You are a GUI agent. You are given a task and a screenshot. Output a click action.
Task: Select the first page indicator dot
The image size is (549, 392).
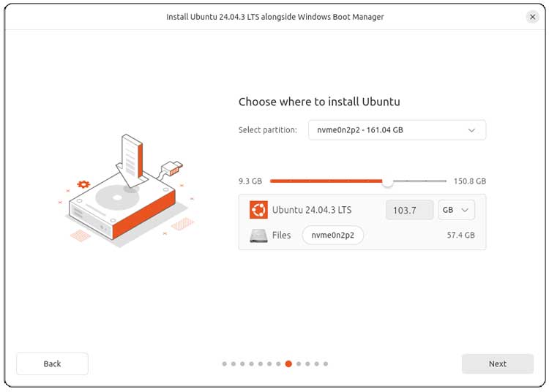[x=224, y=363]
